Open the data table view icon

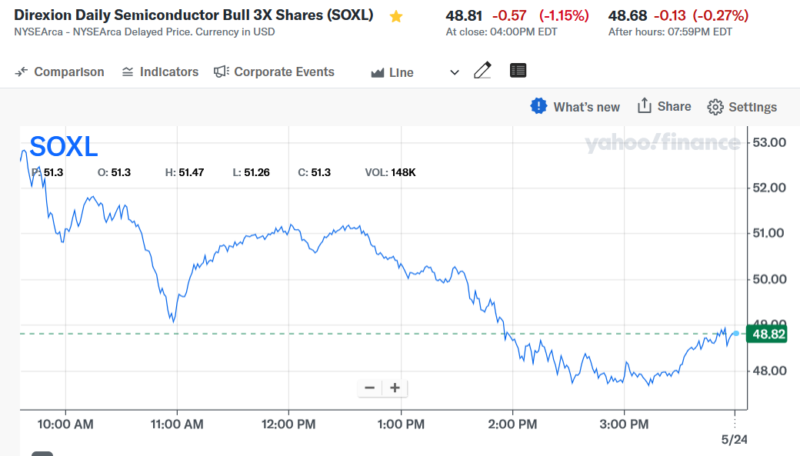pos(517,71)
